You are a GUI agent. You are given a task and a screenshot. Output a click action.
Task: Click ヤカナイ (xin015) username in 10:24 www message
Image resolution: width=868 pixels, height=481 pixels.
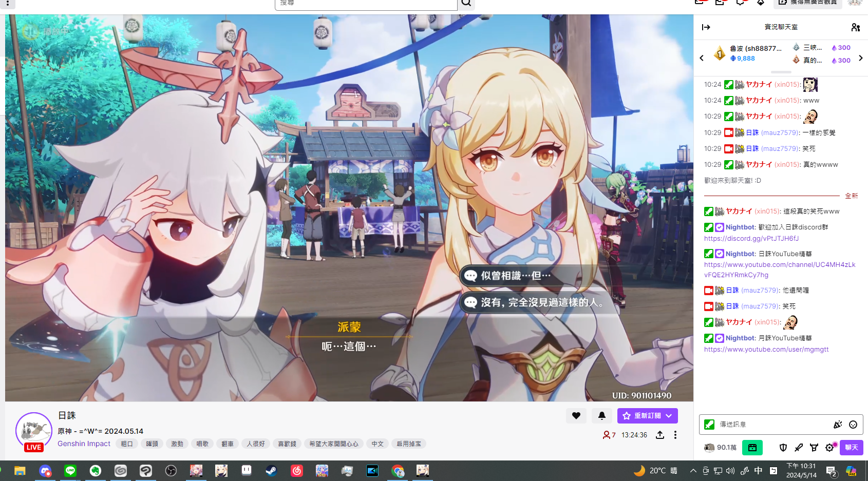point(773,100)
